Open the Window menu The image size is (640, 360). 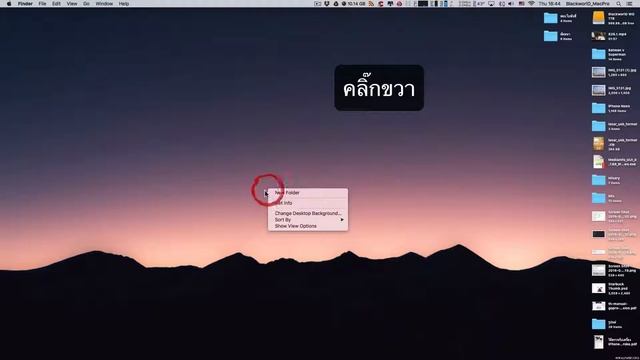(x=104, y=4)
